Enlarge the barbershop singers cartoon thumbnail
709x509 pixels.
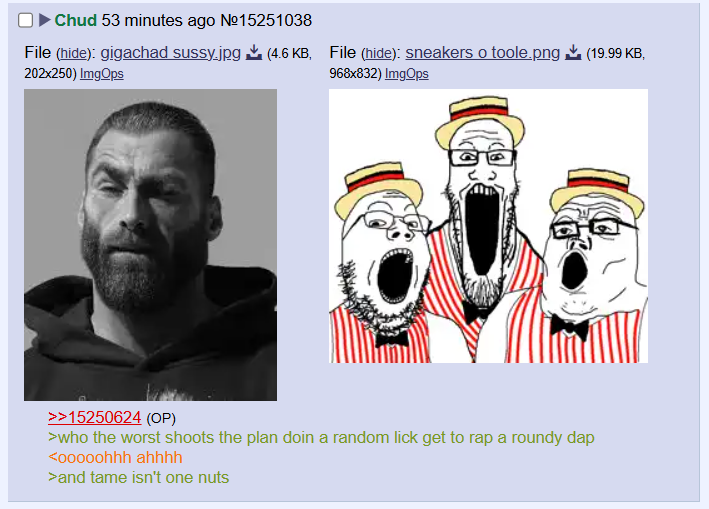[488, 226]
